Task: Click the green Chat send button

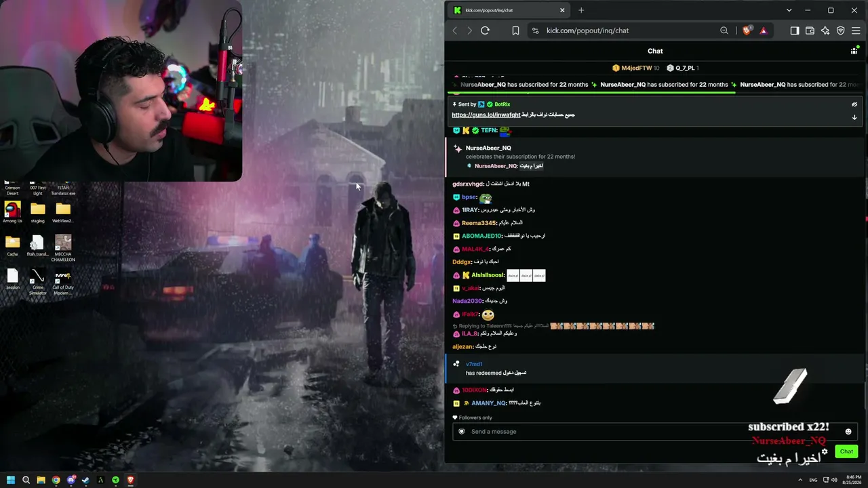Action: pyautogui.click(x=846, y=451)
